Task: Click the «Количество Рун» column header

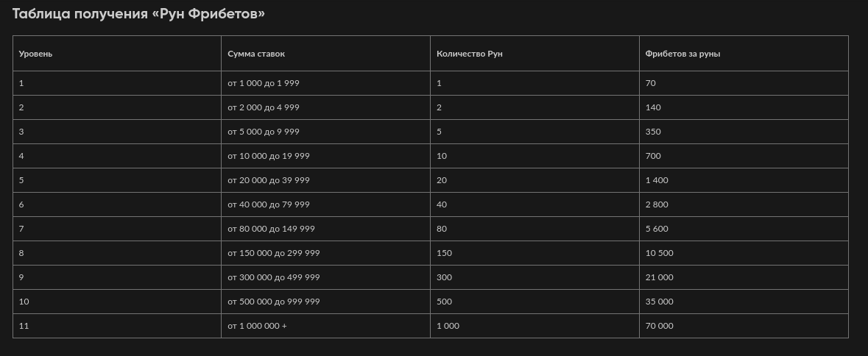Action: (470, 54)
